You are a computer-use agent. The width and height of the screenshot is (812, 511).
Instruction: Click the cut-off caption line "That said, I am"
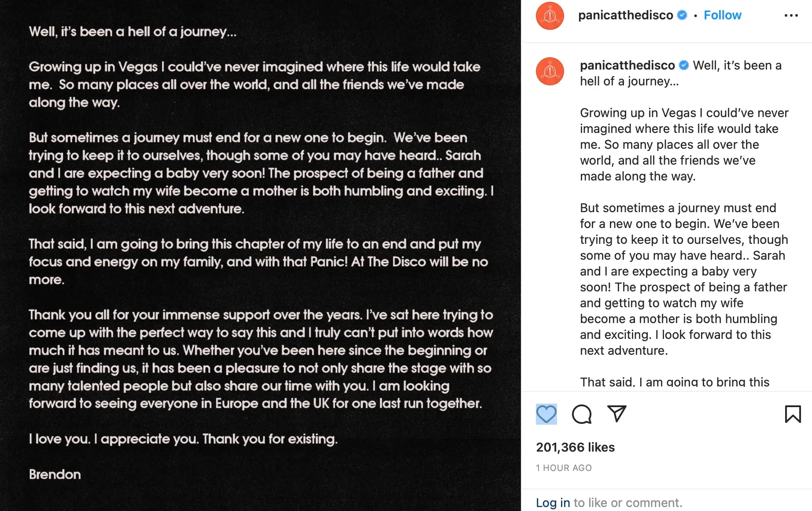674,382
